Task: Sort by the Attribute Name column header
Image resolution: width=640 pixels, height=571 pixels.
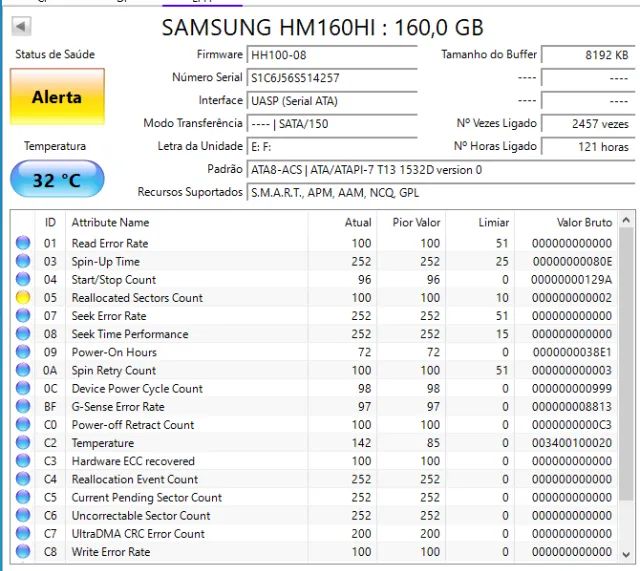Action: (187, 222)
